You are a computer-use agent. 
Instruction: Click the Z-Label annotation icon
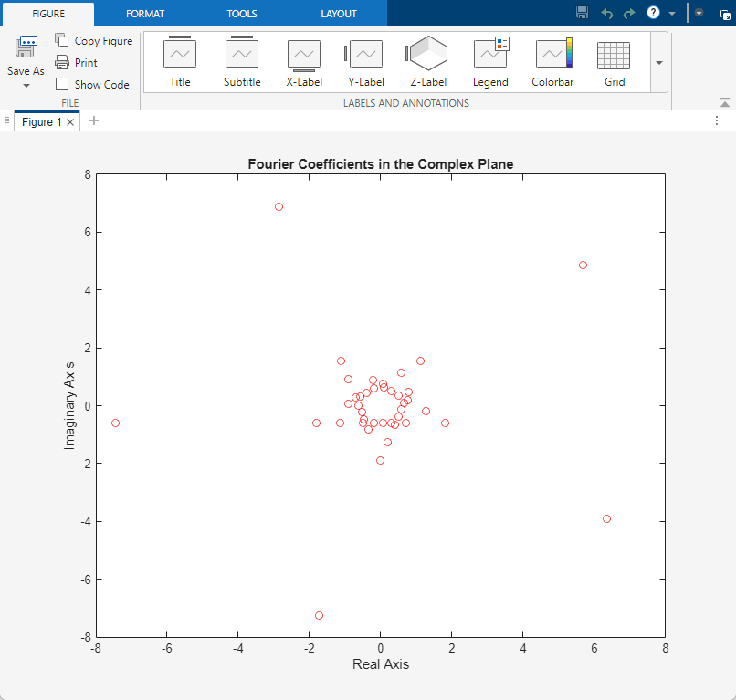pos(428,62)
